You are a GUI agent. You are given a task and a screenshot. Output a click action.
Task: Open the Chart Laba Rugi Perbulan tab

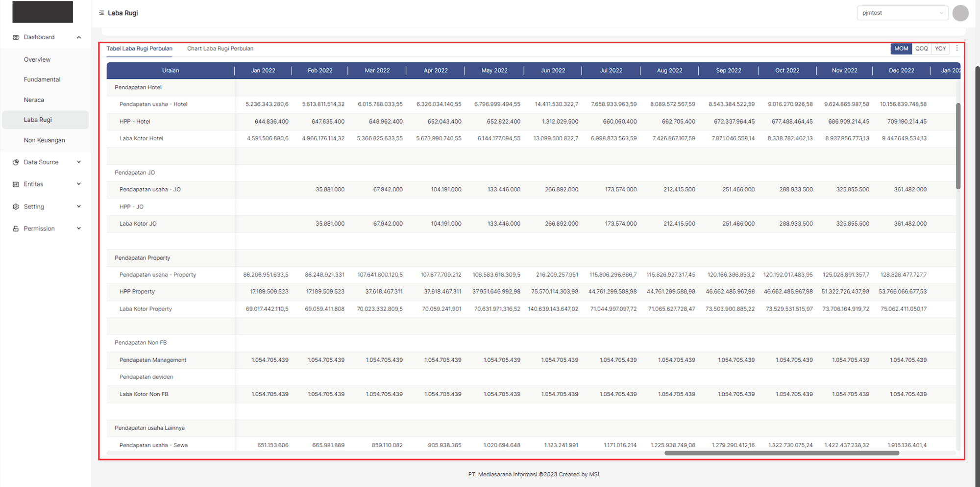coord(220,49)
